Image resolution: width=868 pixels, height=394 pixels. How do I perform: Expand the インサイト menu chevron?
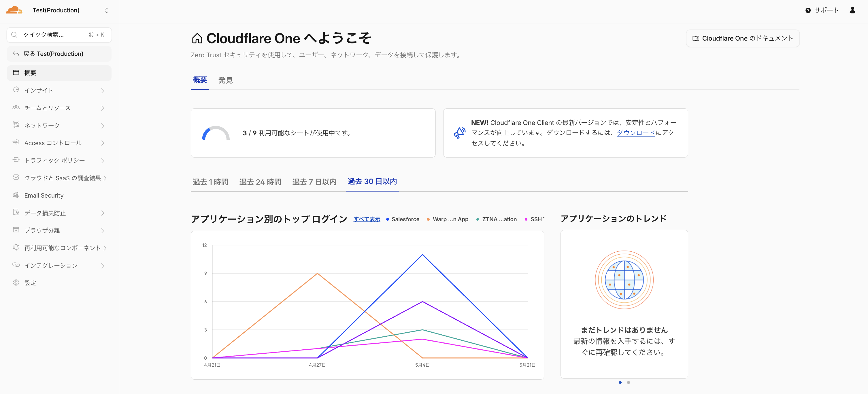tap(103, 90)
